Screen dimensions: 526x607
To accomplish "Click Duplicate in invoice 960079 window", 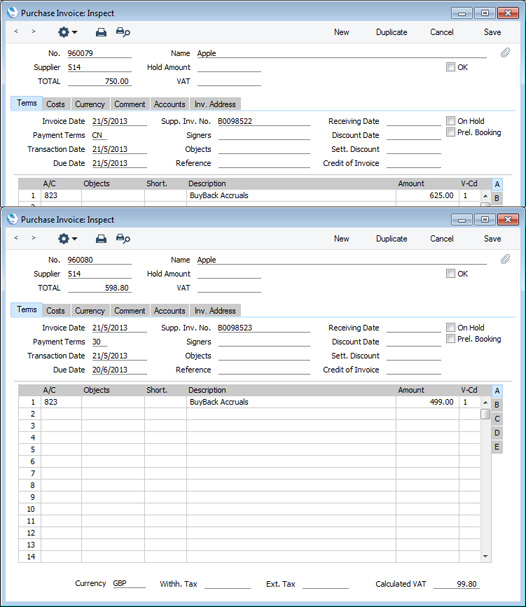I will tap(391, 32).
